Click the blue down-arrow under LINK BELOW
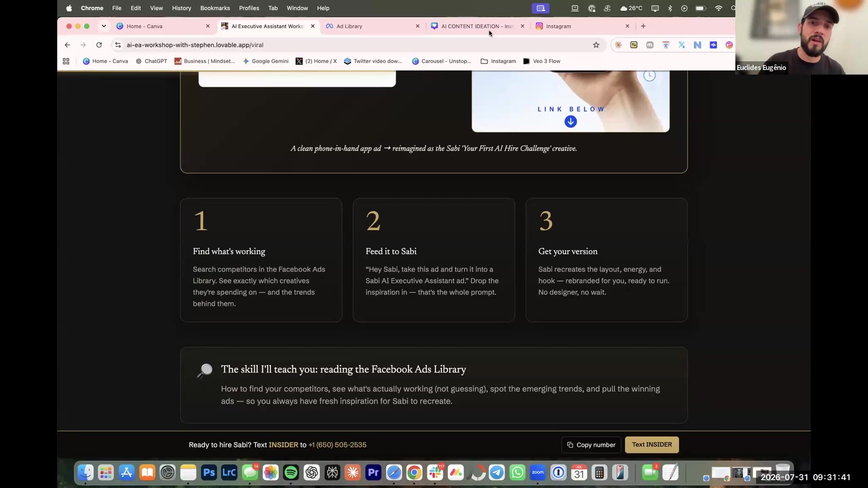This screenshot has width=868, height=488. click(571, 121)
